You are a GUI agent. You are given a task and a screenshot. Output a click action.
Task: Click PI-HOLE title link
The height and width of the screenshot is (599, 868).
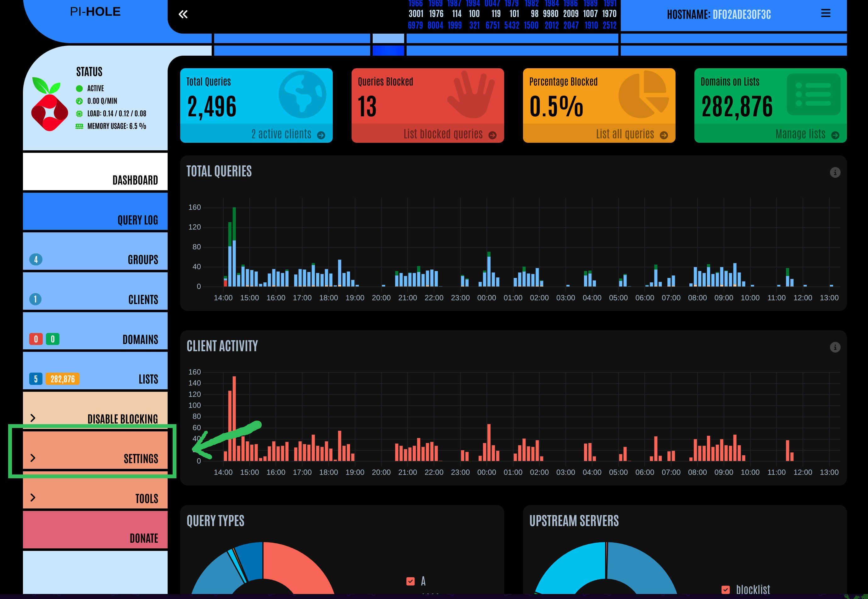click(x=95, y=12)
